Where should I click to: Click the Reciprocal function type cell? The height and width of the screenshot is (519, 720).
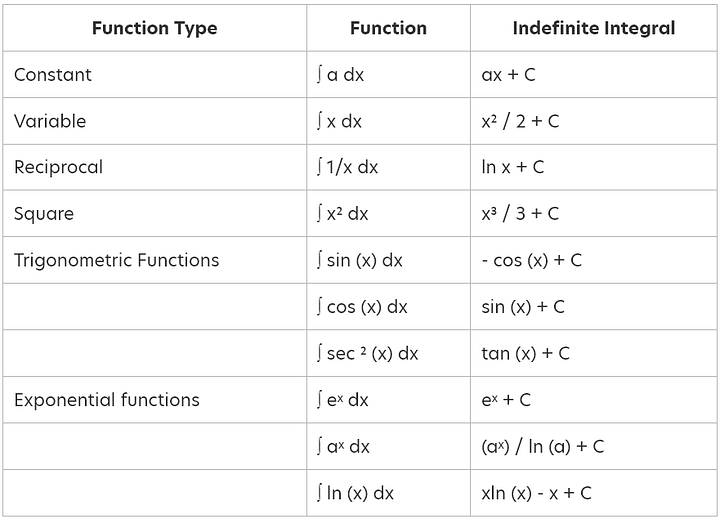[x=58, y=167]
